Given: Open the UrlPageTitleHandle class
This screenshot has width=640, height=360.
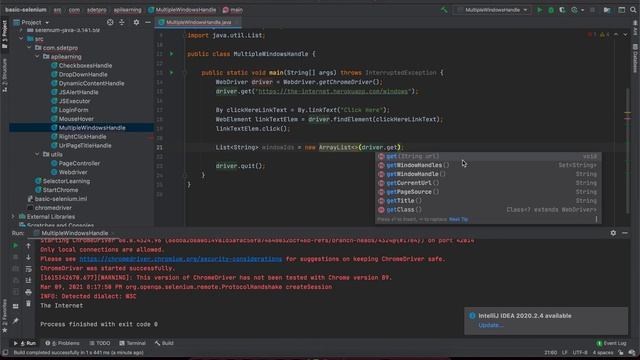Looking at the screenshot, I should tap(85, 145).
